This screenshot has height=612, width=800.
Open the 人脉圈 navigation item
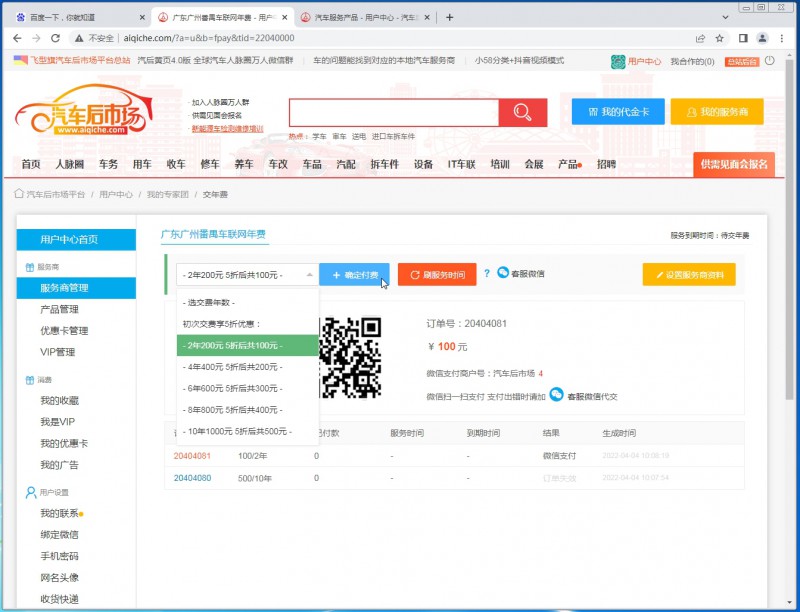click(69, 164)
